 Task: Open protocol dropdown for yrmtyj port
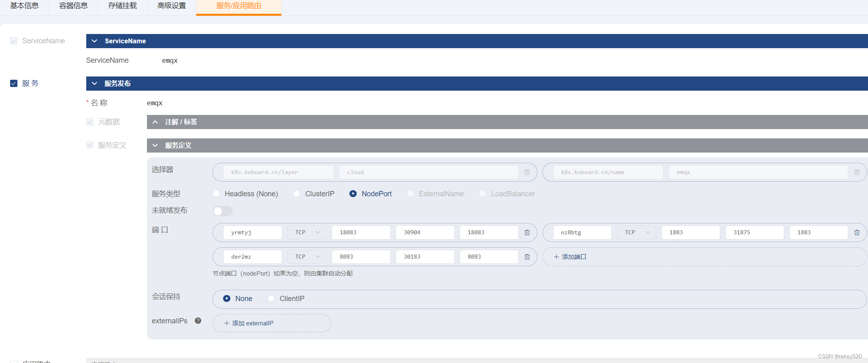click(x=307, y=233)
